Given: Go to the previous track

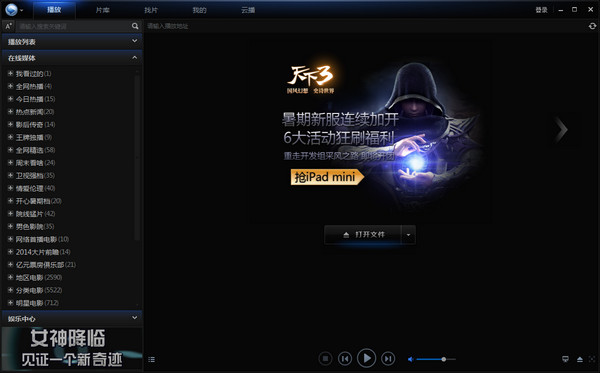Looking at the screenshot, I should click(345, 358).
